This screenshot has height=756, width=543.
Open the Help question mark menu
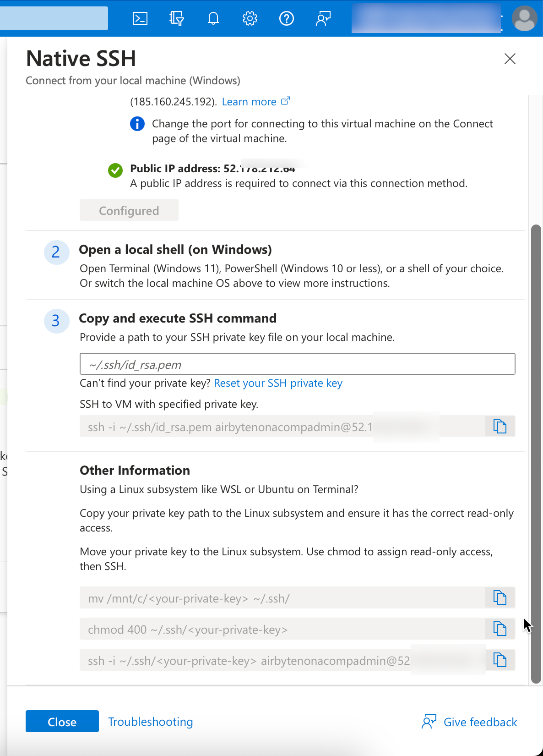point(287,18)
